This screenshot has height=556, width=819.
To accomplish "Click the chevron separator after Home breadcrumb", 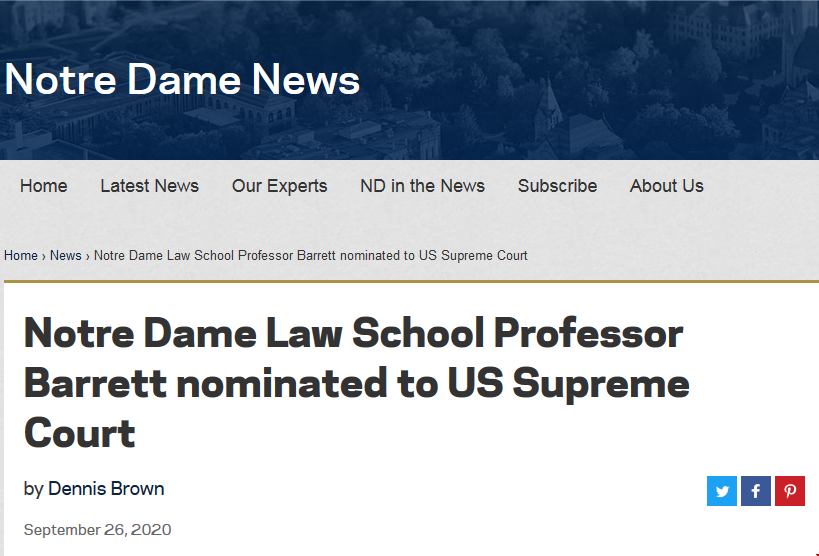I will [x=44, y=256].
